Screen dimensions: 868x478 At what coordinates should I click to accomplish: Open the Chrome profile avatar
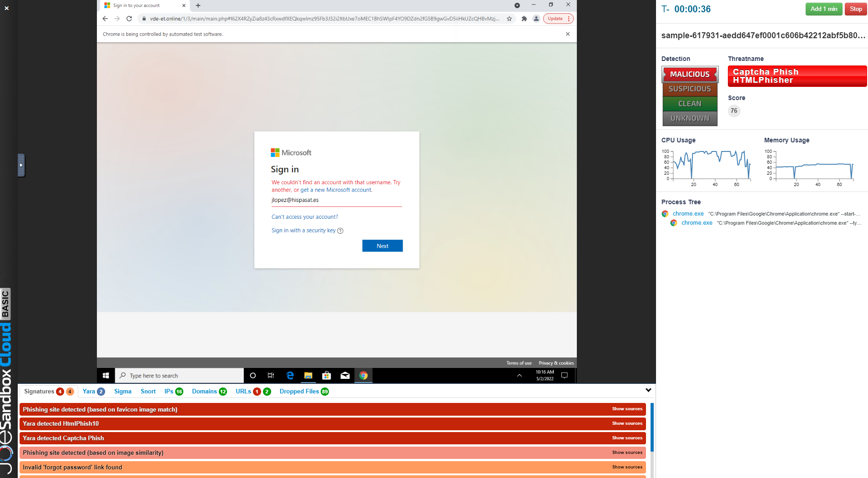pos(536,19)
